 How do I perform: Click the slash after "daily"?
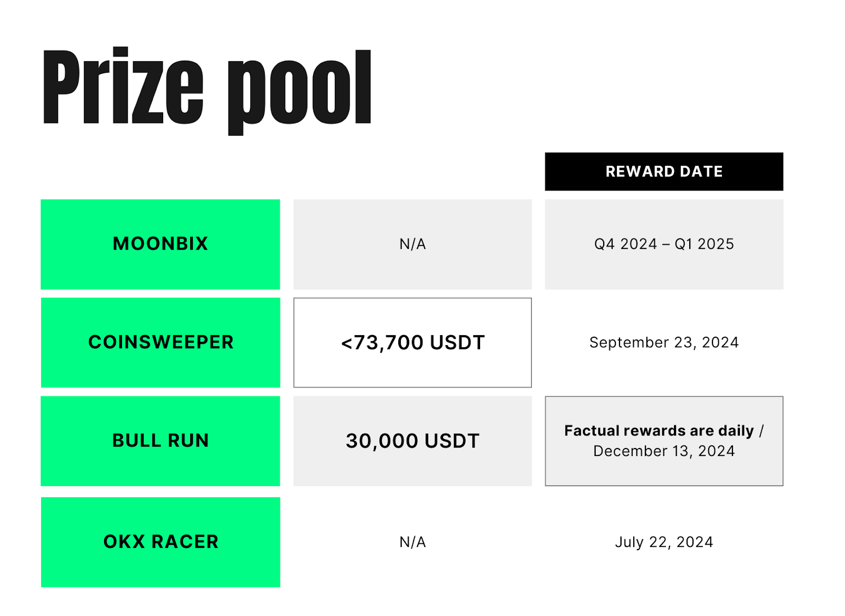(x=761, y=431)
